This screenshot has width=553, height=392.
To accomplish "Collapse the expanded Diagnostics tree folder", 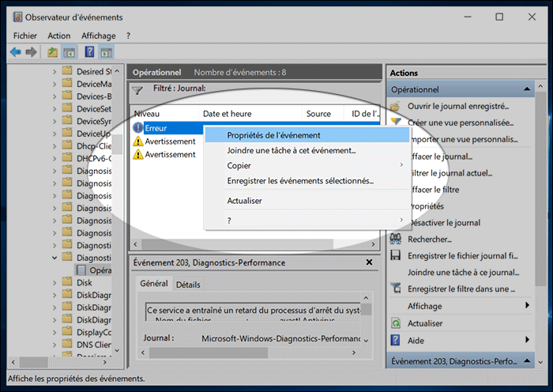I will tap(55, 258).
